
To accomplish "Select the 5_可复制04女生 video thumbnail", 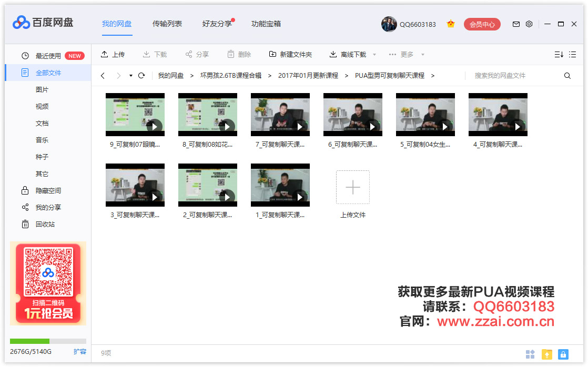I will coord(425,115).
